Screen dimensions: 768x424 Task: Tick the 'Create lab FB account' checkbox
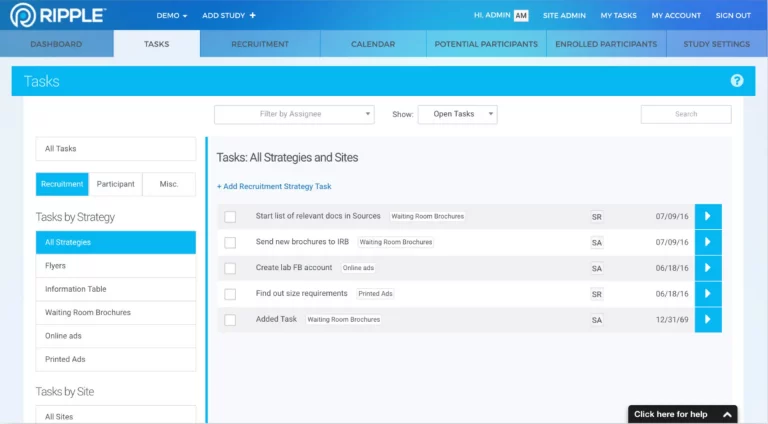[230, 268]
